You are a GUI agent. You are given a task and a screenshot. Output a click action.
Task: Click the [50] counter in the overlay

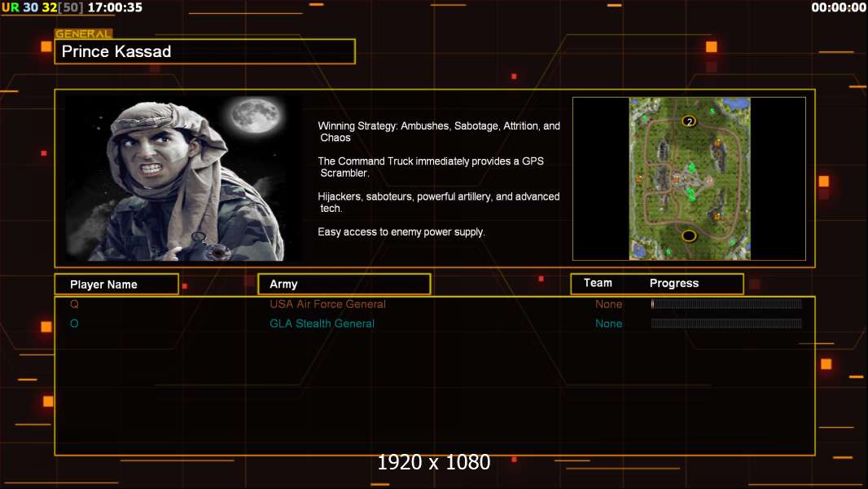tap(70, 8)
